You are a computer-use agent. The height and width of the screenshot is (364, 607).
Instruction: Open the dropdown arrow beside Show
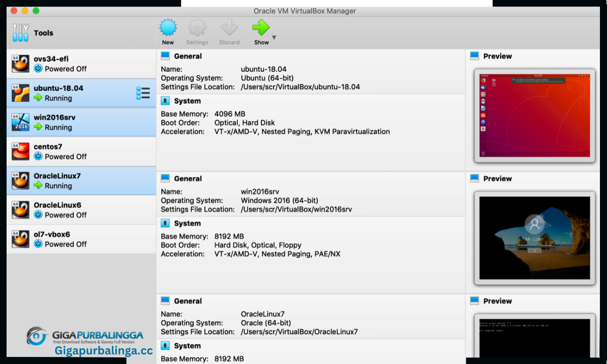coord(274,37)
